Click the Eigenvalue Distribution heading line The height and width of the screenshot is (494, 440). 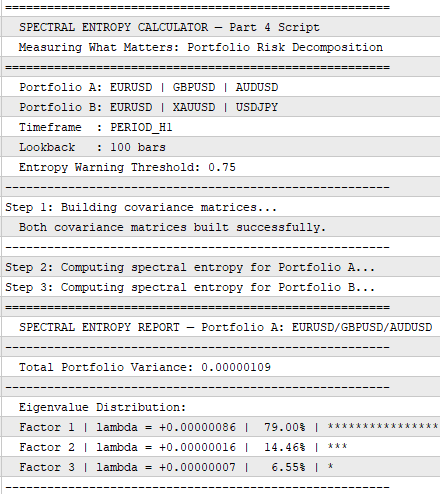[x=221, y=407]
